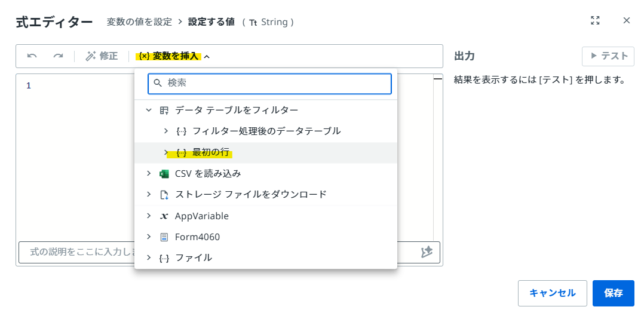Expand フィルター処理後のデータテーブル item
This screenshot has height=319, width=644.
coord(166,131)
